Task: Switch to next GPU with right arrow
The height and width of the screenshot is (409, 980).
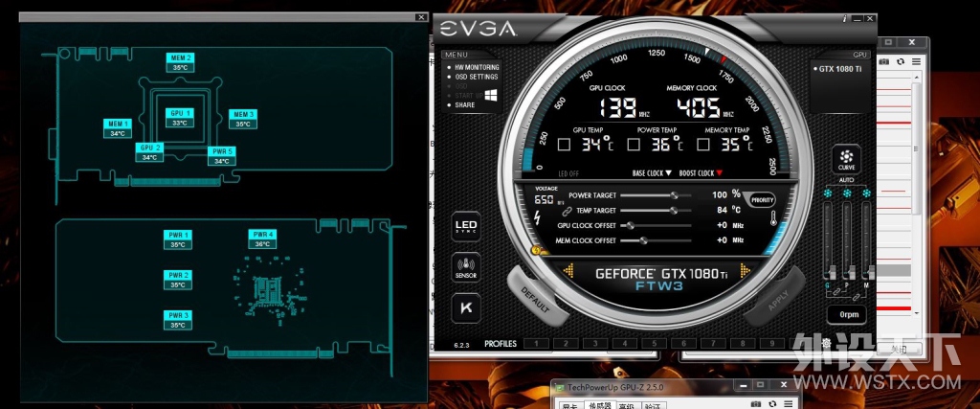Action: (x=745, y=271)
